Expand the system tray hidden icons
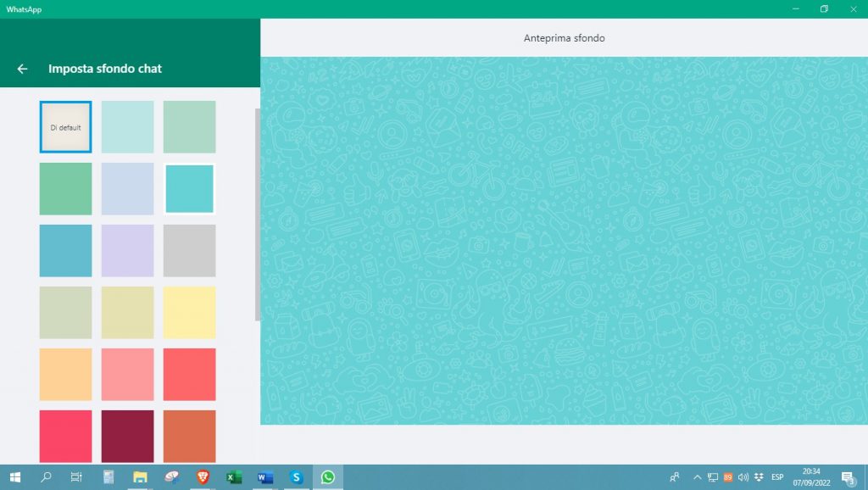The height and width of the screenshot is (490, 868). [698, 477]
